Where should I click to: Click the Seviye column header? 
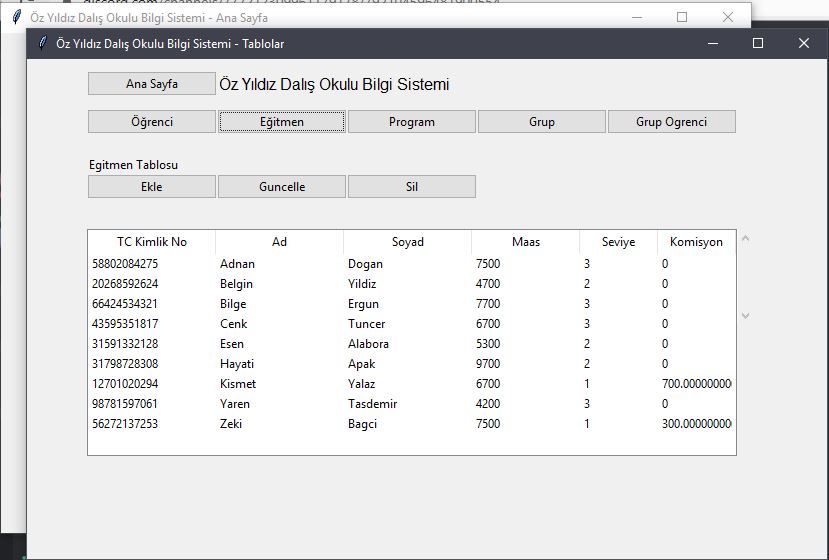coord(619,242)
